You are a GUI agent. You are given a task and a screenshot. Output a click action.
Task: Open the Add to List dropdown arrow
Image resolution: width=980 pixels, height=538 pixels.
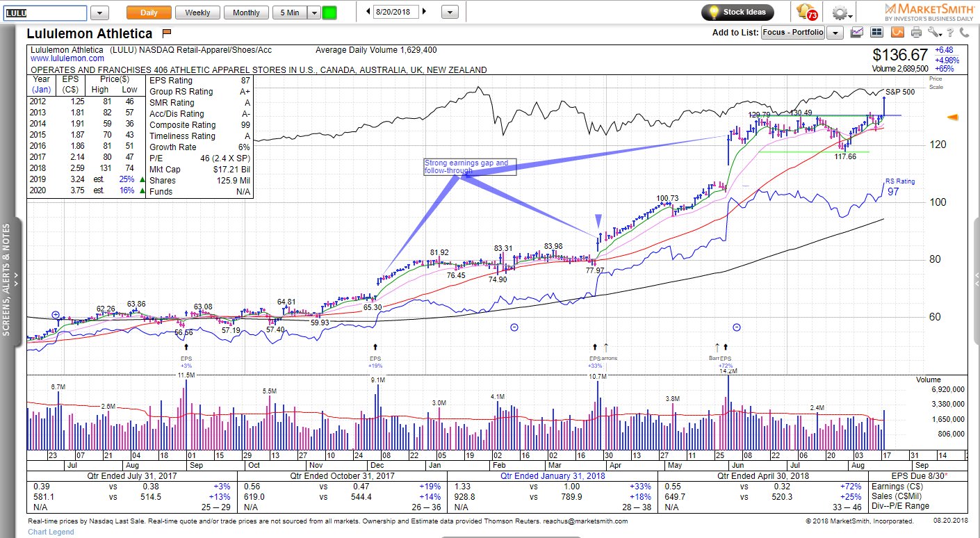coord(835,33)
